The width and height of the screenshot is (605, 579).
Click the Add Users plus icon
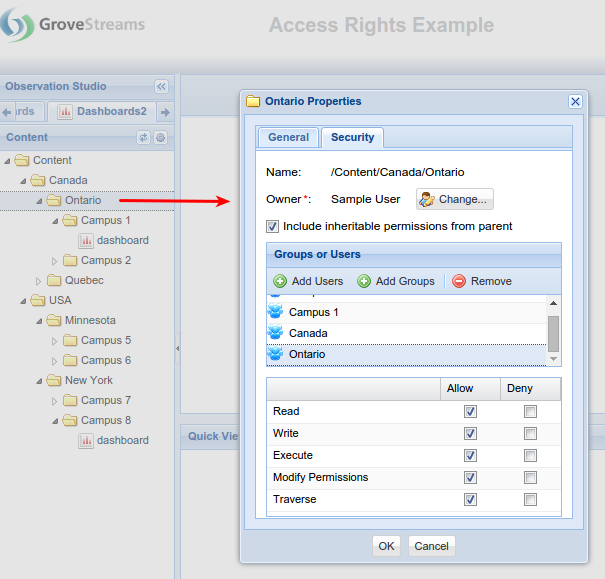(280, 282)
